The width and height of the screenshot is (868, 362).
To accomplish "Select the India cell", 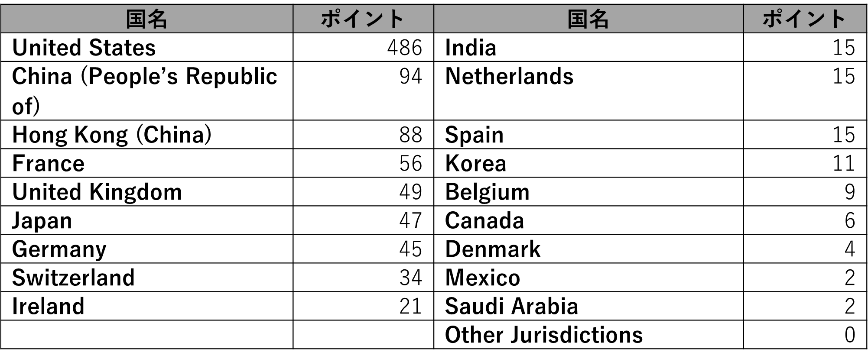I will click(588, 47).
